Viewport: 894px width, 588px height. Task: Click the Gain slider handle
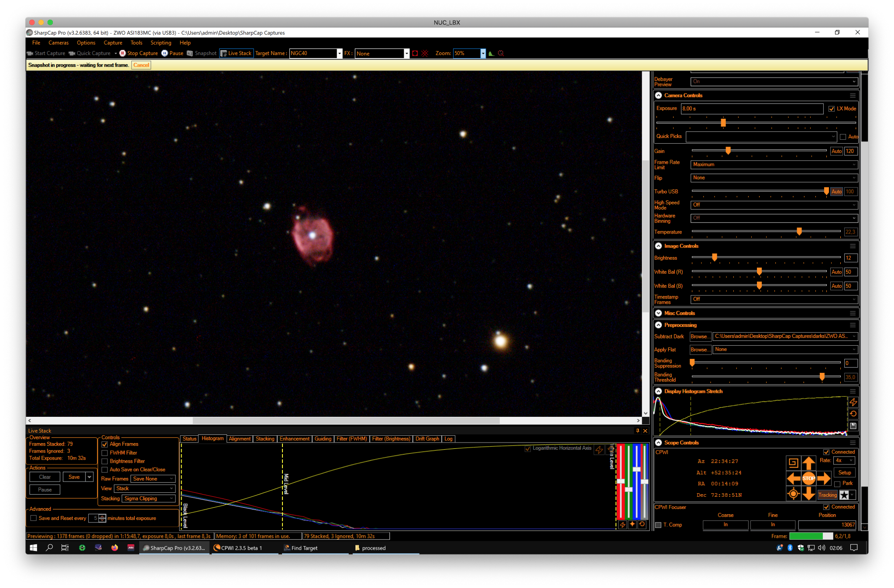pyautogui.click(x=728, y=151)
